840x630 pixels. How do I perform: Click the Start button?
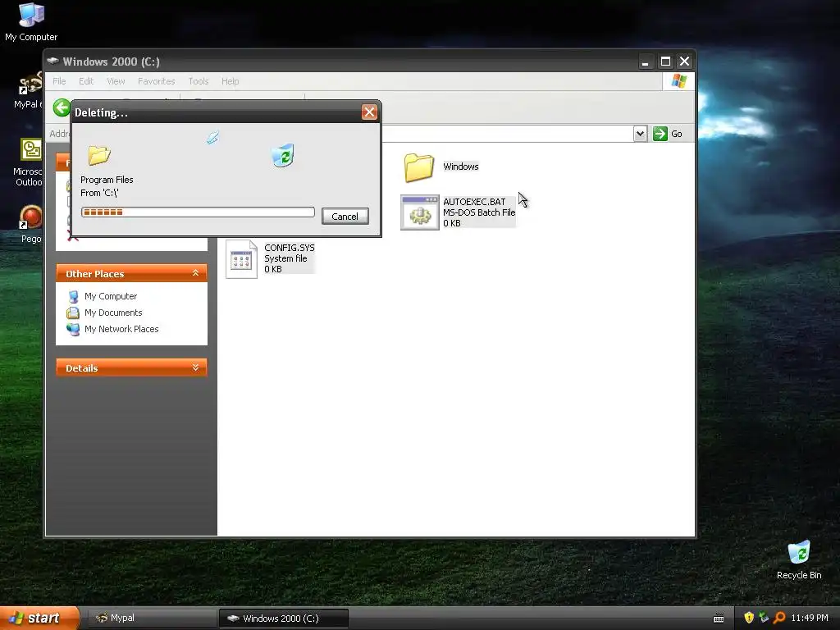pyautogui.click(x=39, y=618)
